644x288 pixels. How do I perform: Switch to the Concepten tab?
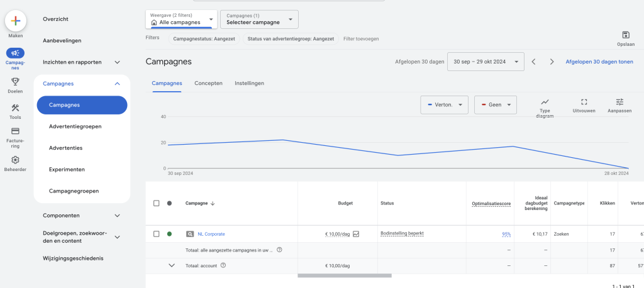click(x=208, y=83)
